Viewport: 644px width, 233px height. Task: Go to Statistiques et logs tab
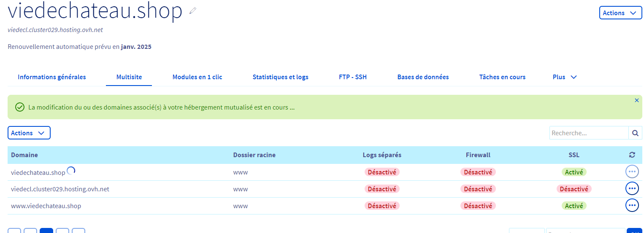280,77
